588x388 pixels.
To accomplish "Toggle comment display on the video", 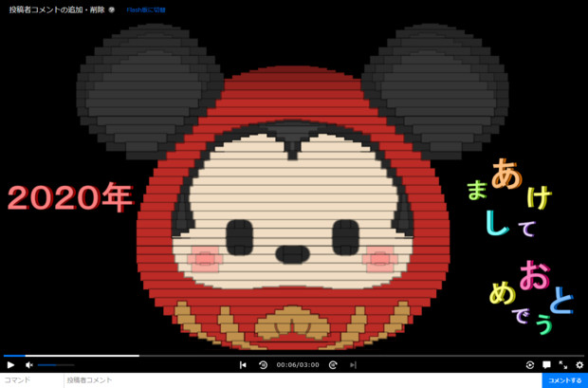I will tap(546, 365).
